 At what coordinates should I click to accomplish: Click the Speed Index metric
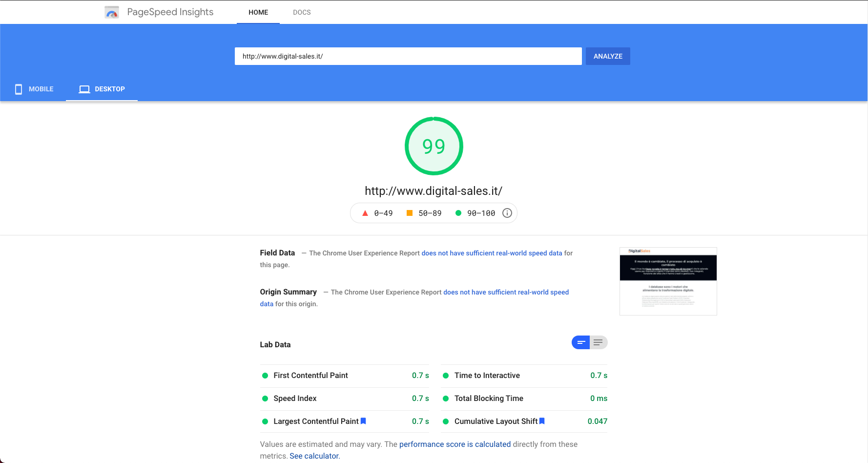point(345,399)
